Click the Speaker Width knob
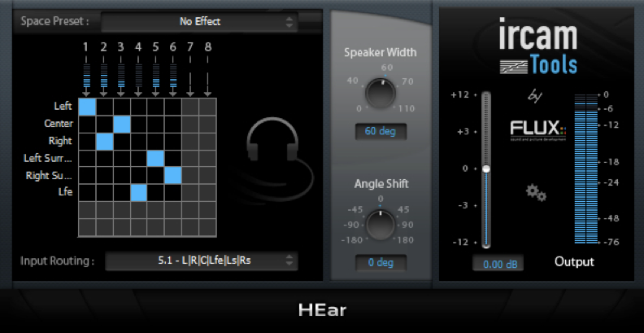The height and width of the screenshot is (333, 644). pos(380,94)
